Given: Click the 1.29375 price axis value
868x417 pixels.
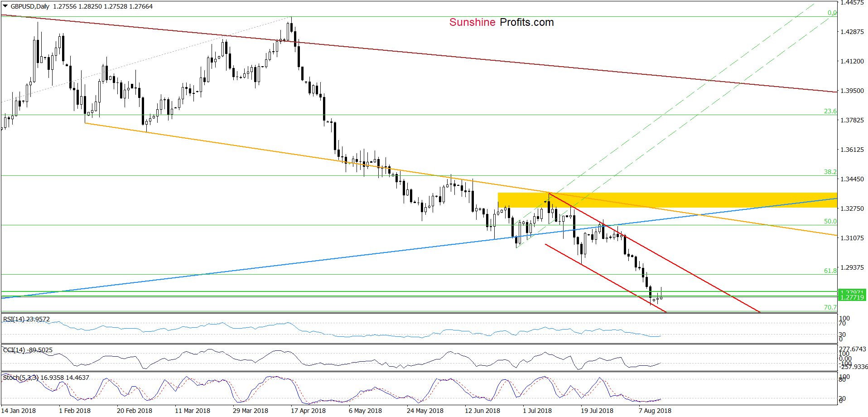Looking at the screenshot, I should (x=852, y=267).
